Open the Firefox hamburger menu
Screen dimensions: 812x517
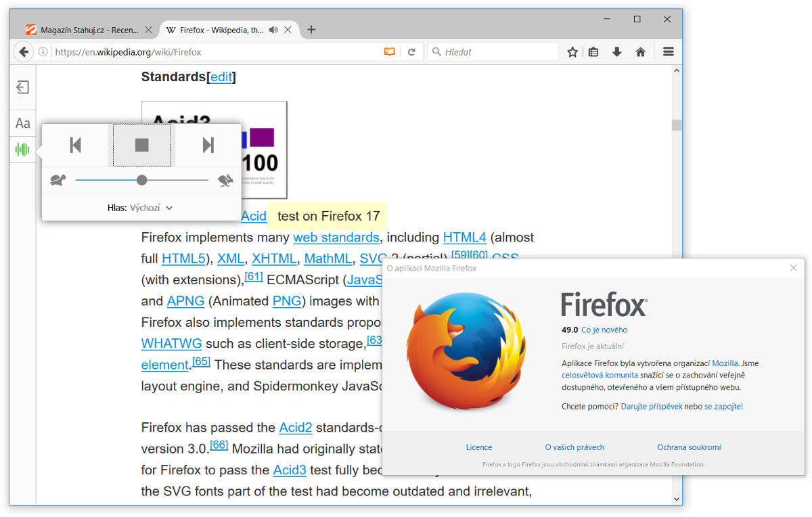[x=669, y=52]
